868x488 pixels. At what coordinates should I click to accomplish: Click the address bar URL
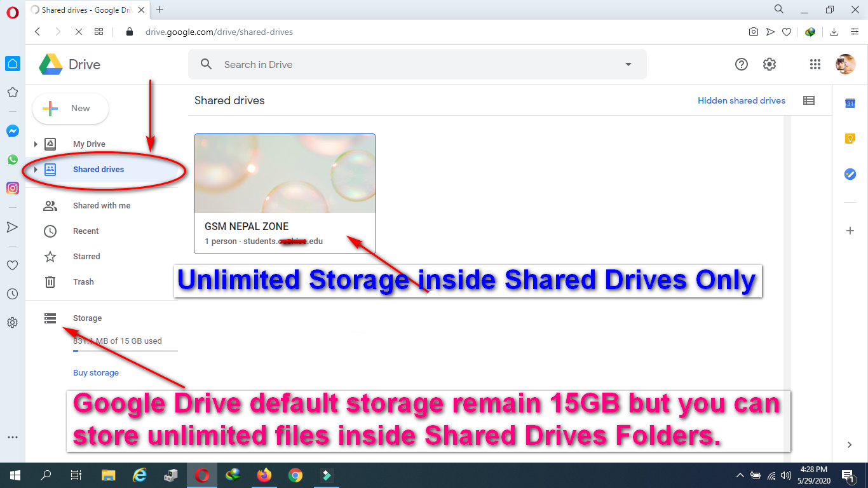218,32
